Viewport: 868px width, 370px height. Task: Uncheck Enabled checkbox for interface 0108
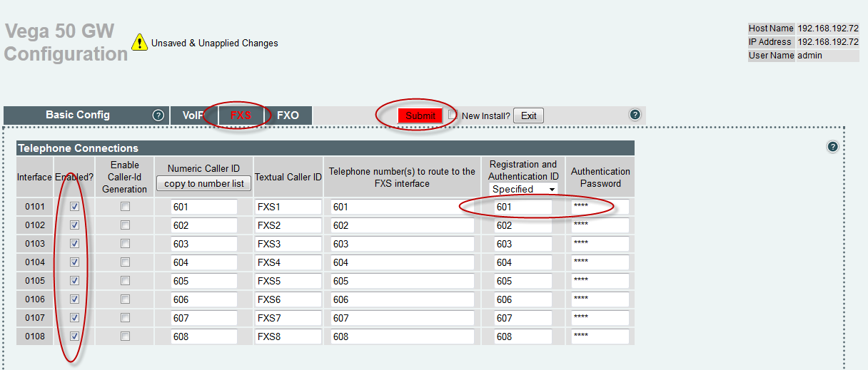tap(74, 336)
